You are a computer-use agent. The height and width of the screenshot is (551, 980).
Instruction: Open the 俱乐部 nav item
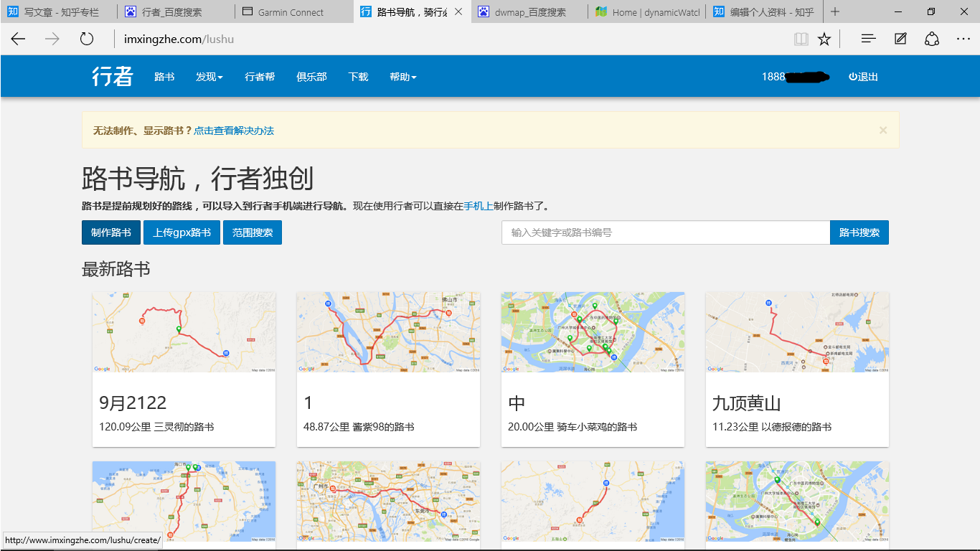[x=311, y=77]
